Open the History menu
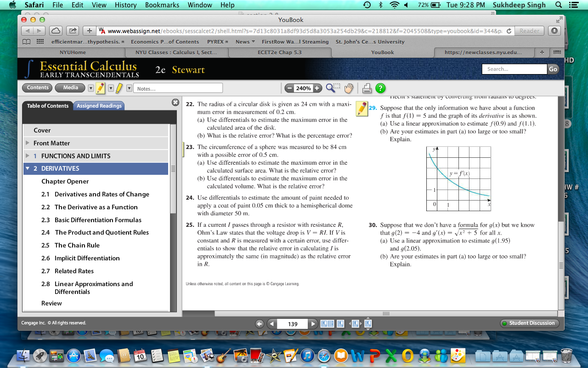The width and height of the screenshot is (588, 368). (x=125, y=5)
